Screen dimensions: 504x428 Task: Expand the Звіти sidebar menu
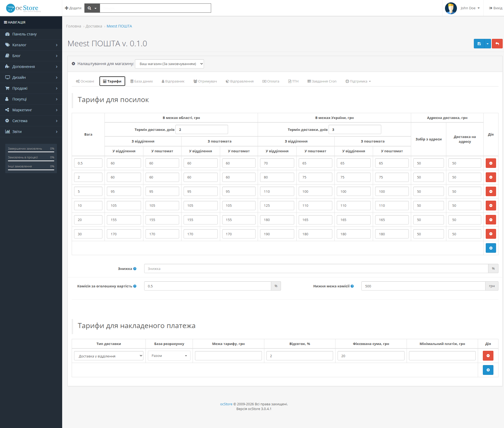point(31,132)
